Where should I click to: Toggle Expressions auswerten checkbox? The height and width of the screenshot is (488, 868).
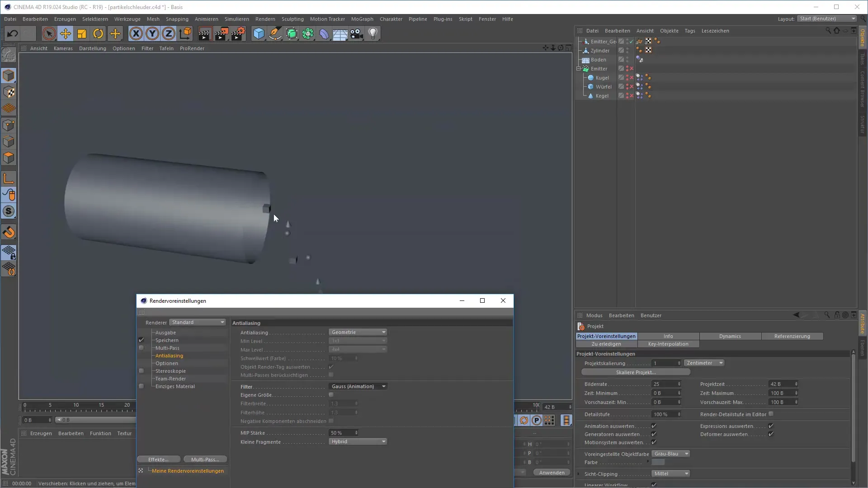pos(771,426)
